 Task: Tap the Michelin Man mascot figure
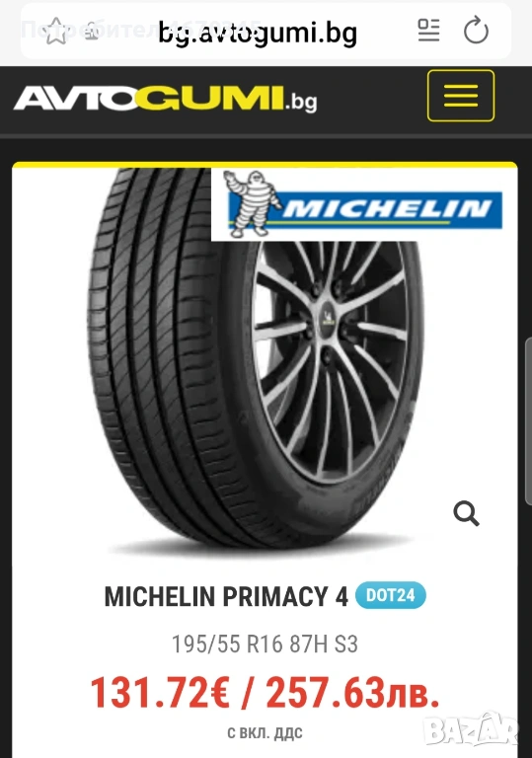click(x=251, y=204)
